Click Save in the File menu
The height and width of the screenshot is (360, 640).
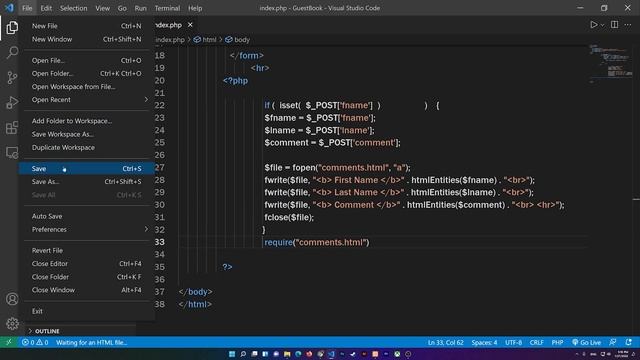pos(87,169)
